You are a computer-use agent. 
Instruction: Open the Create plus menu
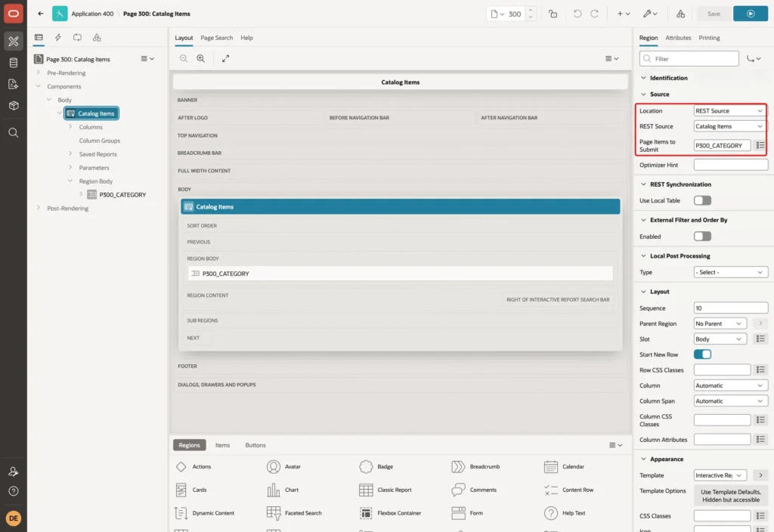[624, 14]
